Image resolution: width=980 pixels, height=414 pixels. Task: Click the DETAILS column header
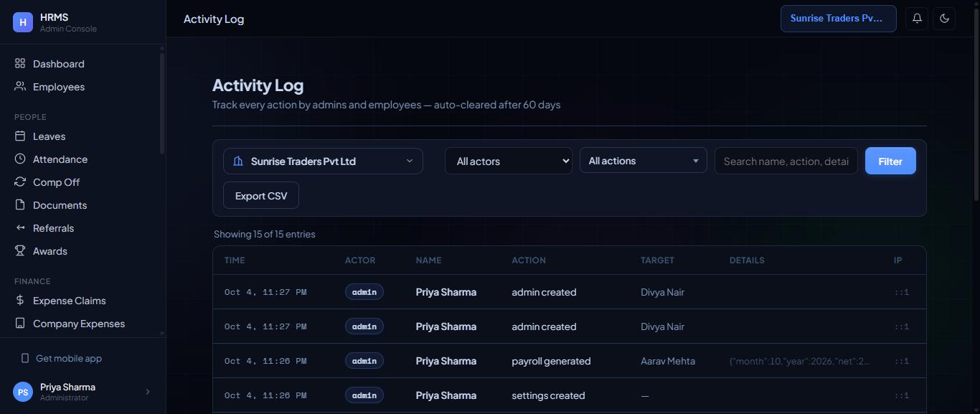747,260
